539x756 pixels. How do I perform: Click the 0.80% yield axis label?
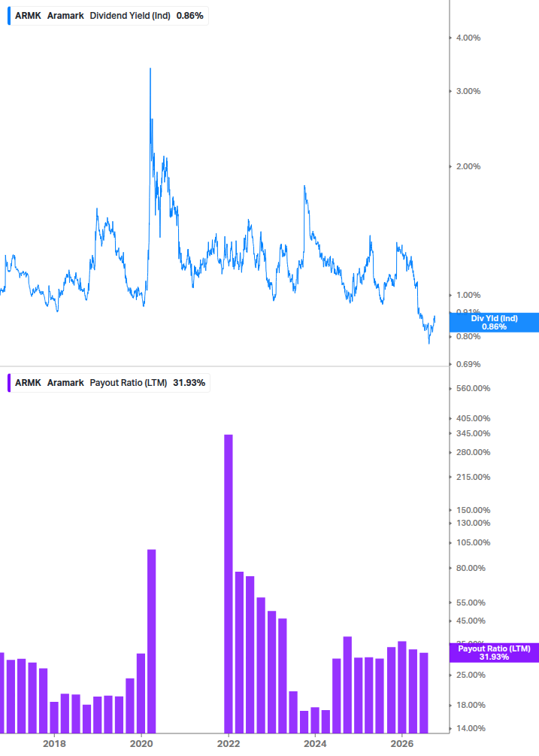click(468, 336)
